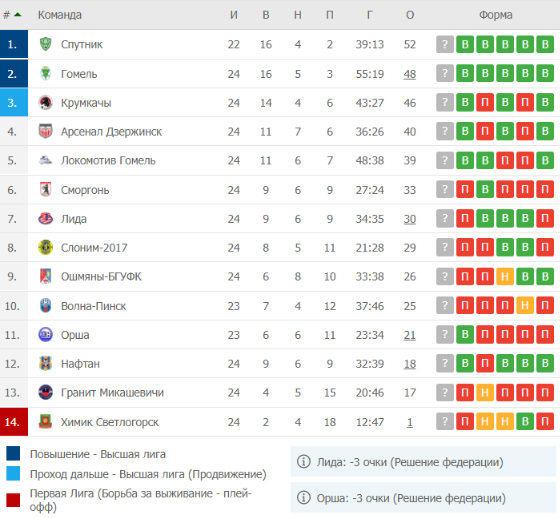Open the Гранит Микашевичи team link
Screen dimensions: 560x518
[x=112, y=393]
